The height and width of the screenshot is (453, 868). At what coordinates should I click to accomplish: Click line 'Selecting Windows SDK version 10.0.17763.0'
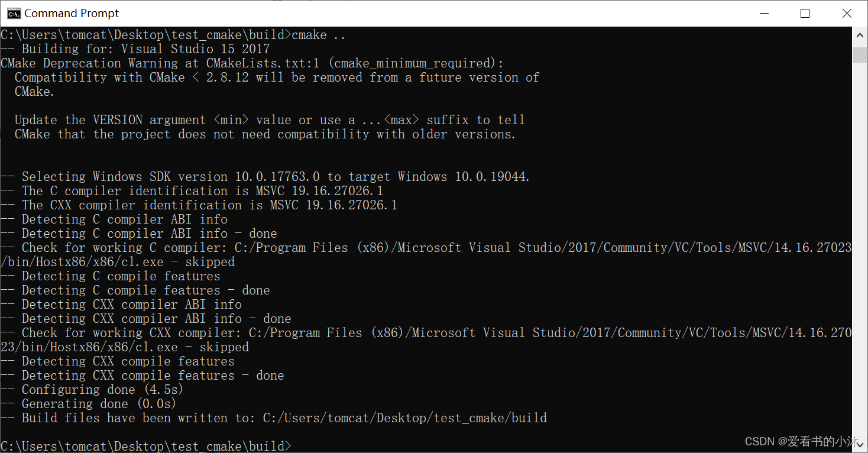(265, 177)
